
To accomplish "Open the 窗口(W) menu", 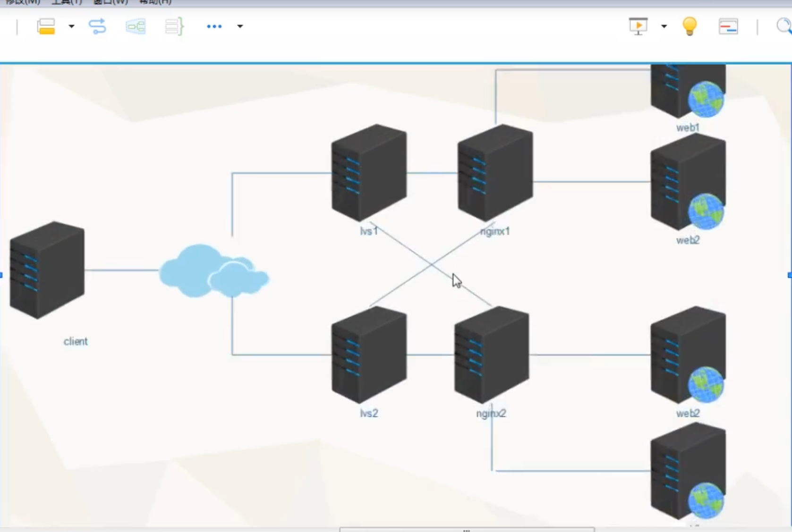I will 111,2.
